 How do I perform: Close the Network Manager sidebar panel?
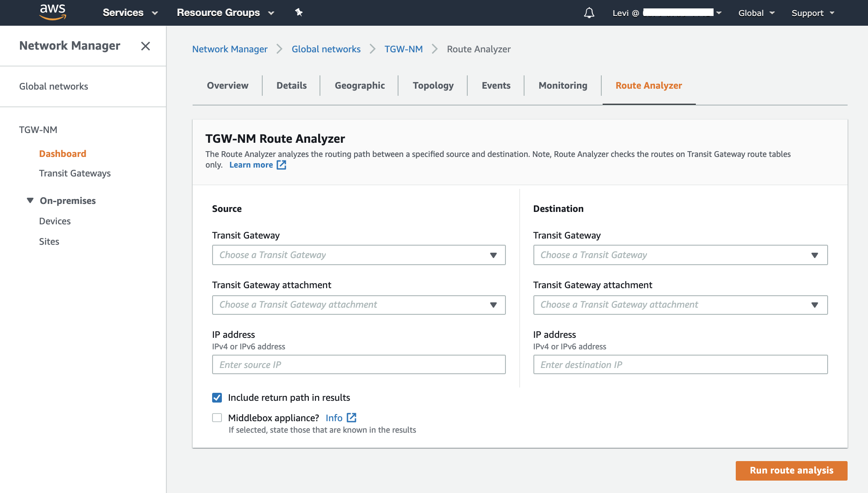146,46
